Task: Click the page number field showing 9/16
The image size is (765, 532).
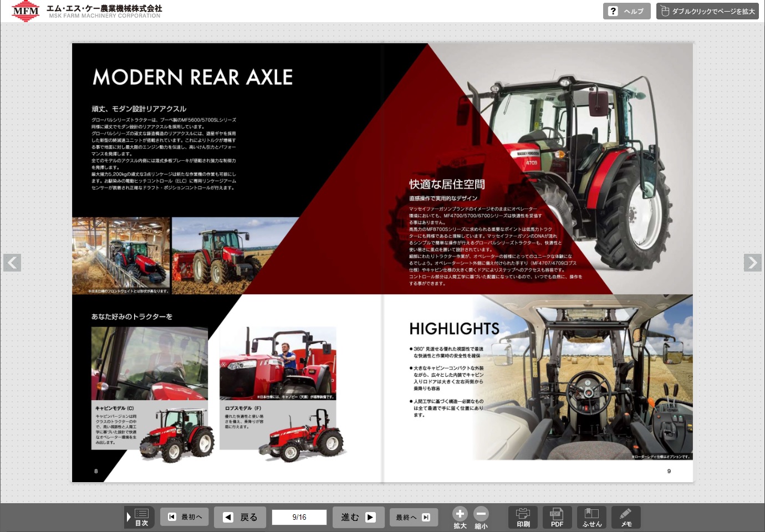Action: coord(299,517)
